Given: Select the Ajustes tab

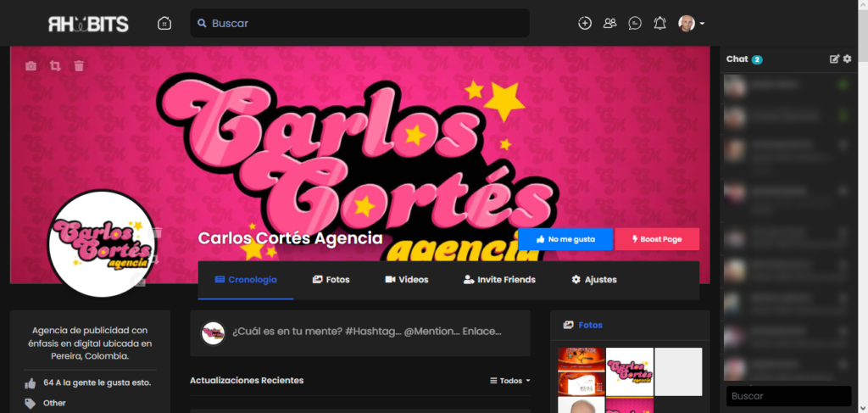Looking at the screenshot, I should tap(594, 280).
